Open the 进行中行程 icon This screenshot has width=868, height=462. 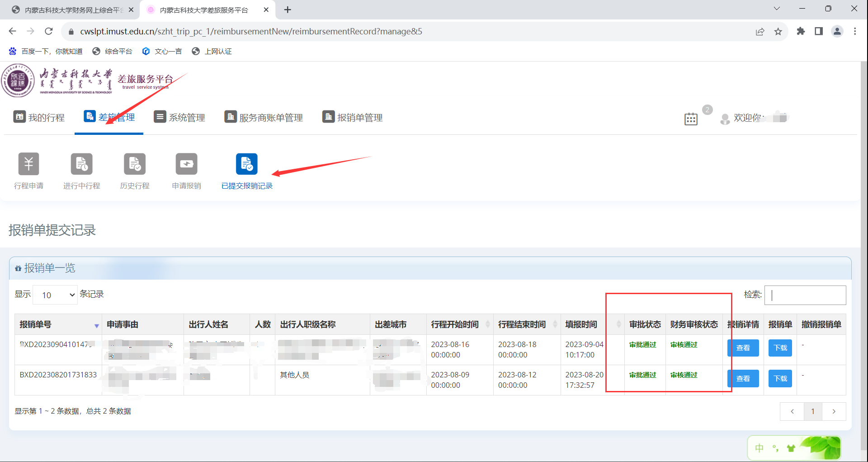[x=81, y=164]
